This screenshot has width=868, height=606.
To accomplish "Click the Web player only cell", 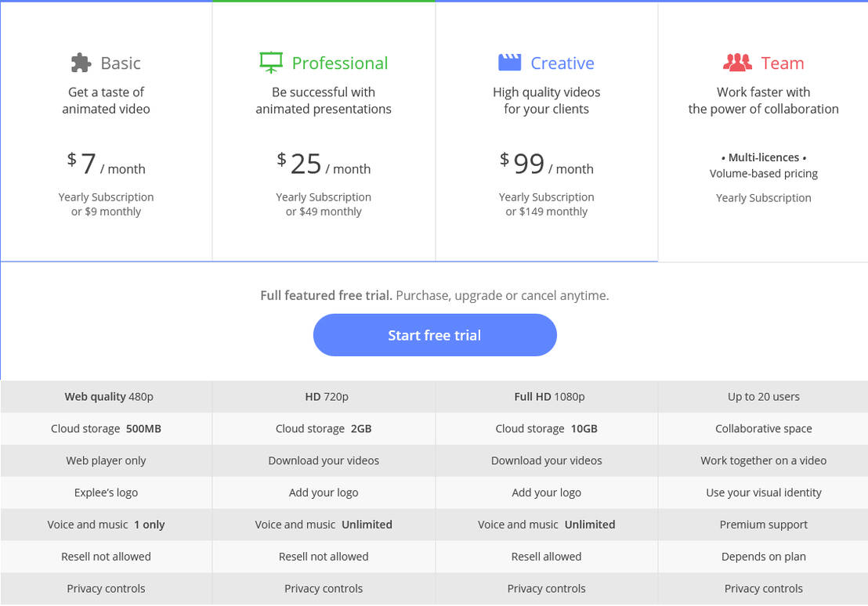I will coord(106,461).
